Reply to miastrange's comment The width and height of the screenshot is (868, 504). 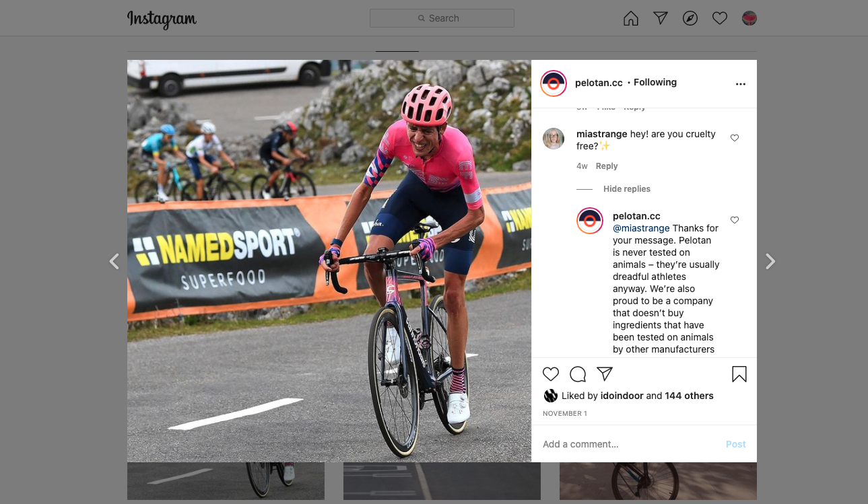[x=607, y=166]
